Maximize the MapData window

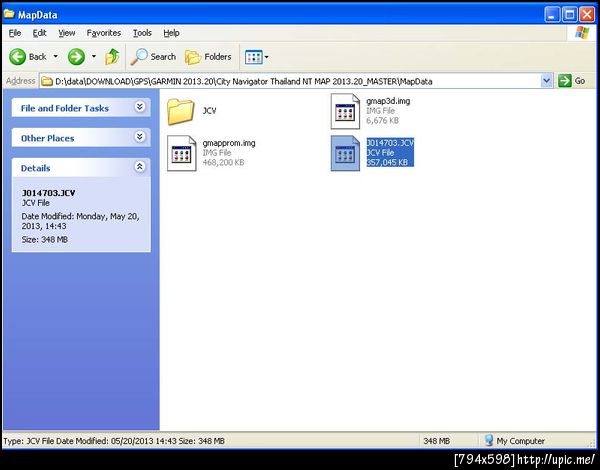click(x=569, y=15)
